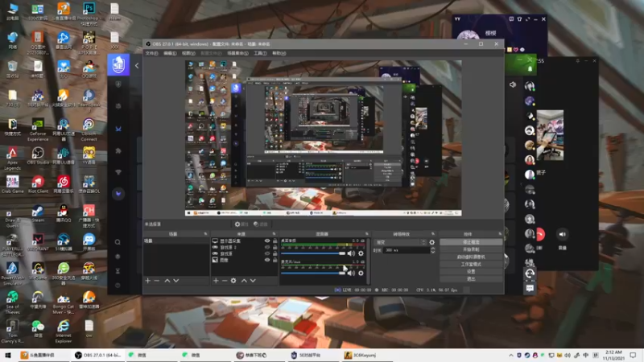The height and width of the screenshot is (362, 644).
Task: Select the 场景 item in Scenes list
Action: click(175, 241)
